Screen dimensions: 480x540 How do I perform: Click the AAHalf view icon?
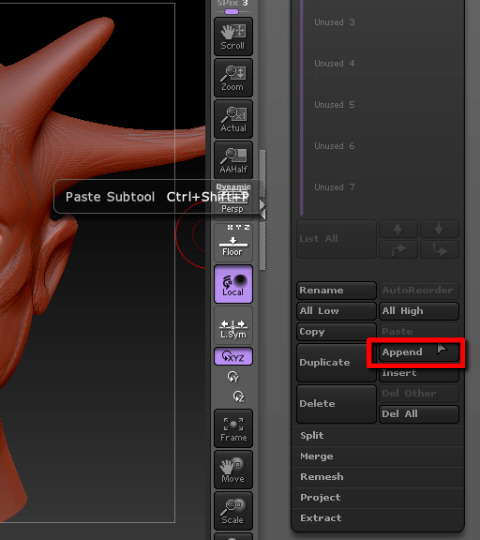(233, 160)
